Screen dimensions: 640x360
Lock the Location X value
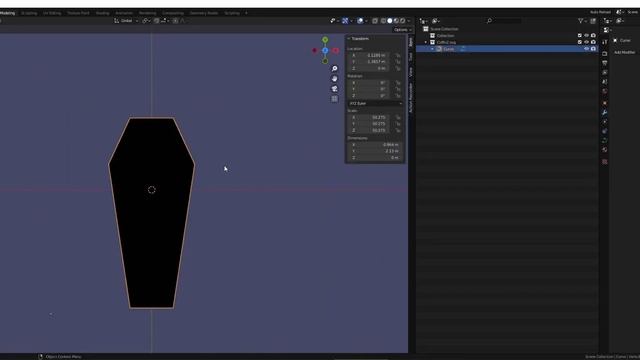coord(398,55)
